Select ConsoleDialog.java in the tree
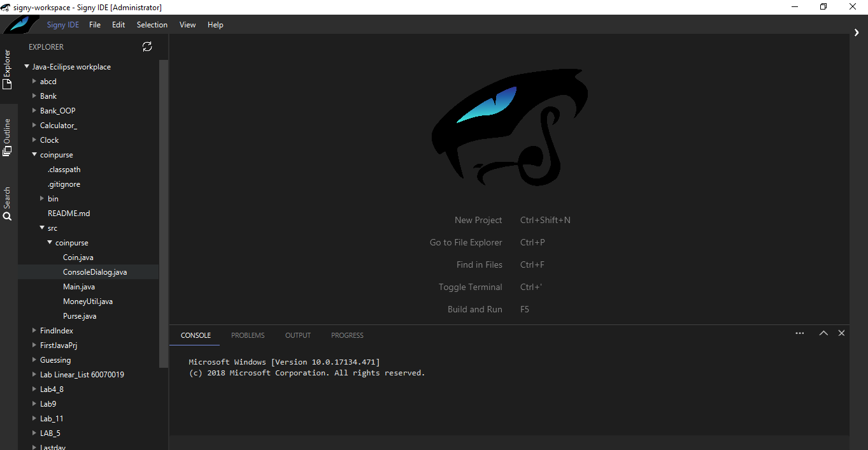Image resolution: width=868 pixels, height=450 pixels. coord(89,272)
